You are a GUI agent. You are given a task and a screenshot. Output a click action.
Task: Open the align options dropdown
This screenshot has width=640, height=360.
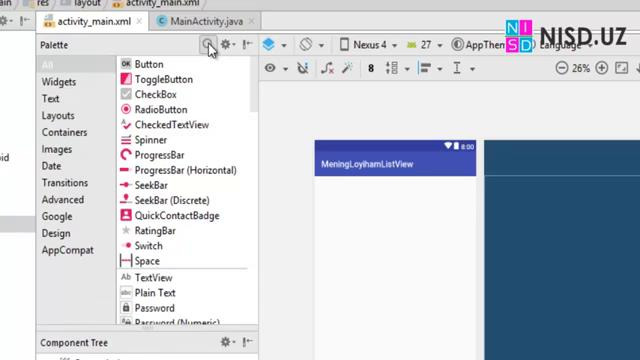(x=430, y=68)
